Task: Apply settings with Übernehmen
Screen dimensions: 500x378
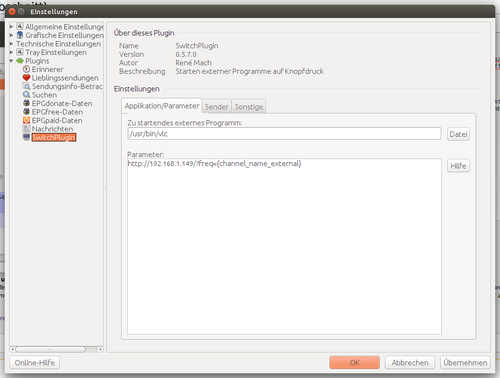Action: point(465,362)
